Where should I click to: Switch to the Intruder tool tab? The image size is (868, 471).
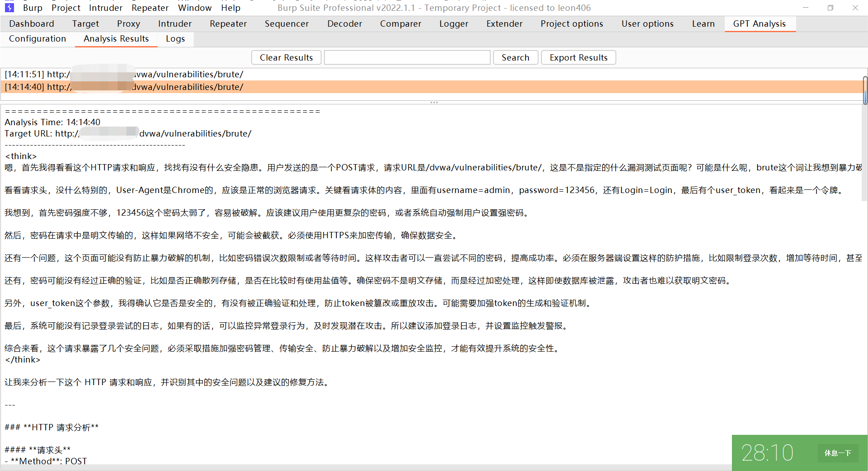[x=175, y=24]
